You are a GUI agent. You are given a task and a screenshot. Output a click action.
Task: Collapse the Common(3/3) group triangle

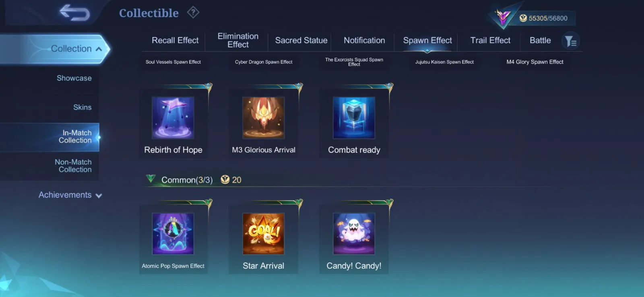(x=151, y=178)
